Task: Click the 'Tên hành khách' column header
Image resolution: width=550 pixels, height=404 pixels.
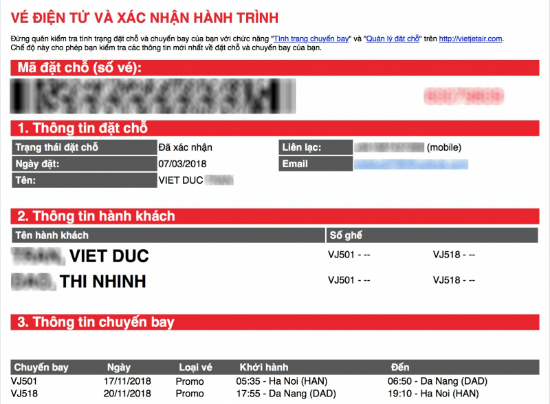Action: tap(168, 235)
